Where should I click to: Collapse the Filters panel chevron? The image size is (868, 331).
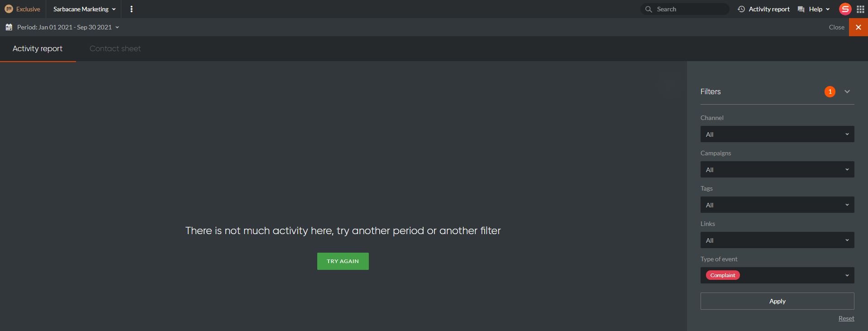(x=847, y=91)
